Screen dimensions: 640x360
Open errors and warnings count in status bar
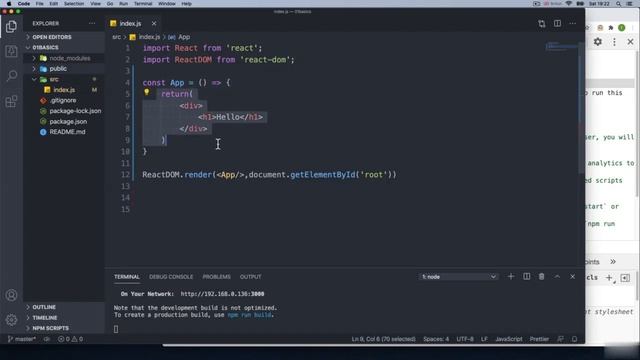click(x=70, y=339)
